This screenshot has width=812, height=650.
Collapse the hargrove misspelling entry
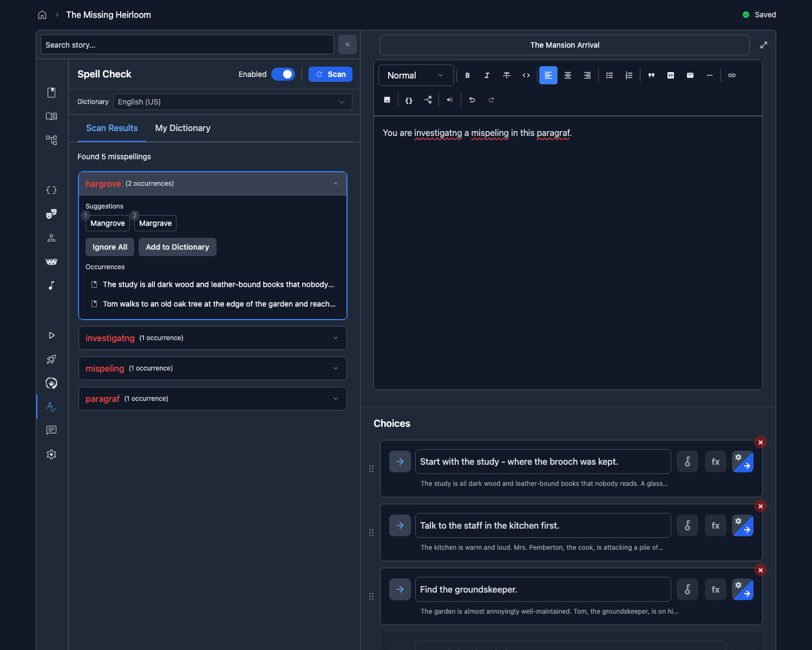(335, 184)
